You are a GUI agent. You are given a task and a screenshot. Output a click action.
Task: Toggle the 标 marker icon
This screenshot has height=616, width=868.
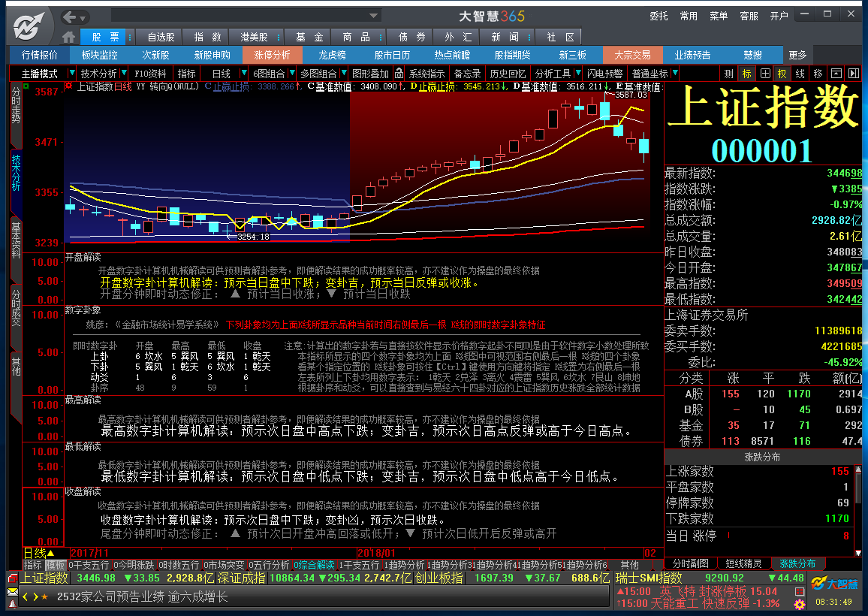click(747, 73)
